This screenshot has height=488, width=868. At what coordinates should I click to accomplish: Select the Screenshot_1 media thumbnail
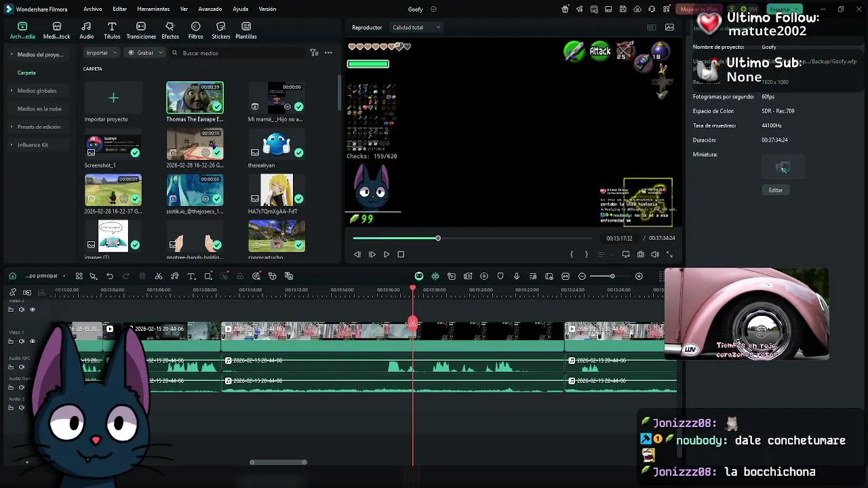tap(113, 144)
